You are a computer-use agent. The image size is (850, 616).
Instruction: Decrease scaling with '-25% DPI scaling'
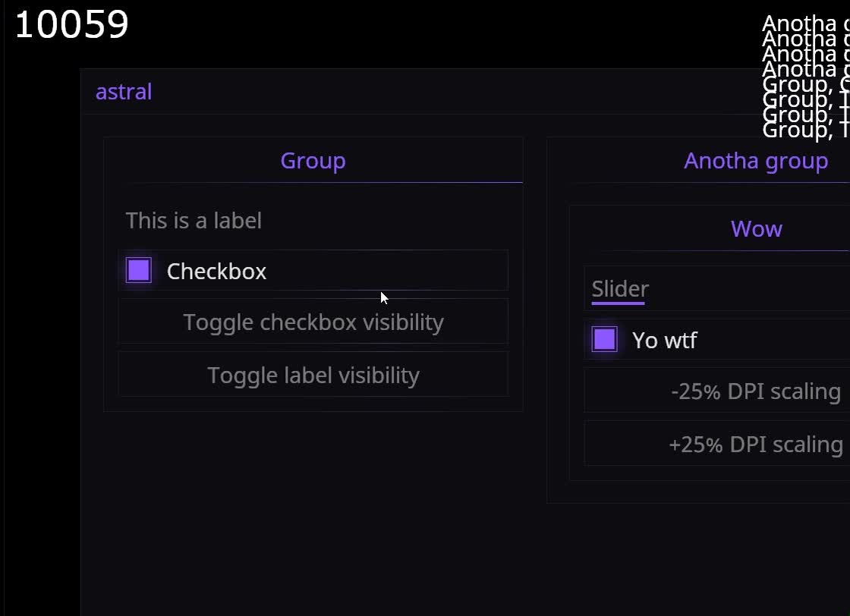755,391
